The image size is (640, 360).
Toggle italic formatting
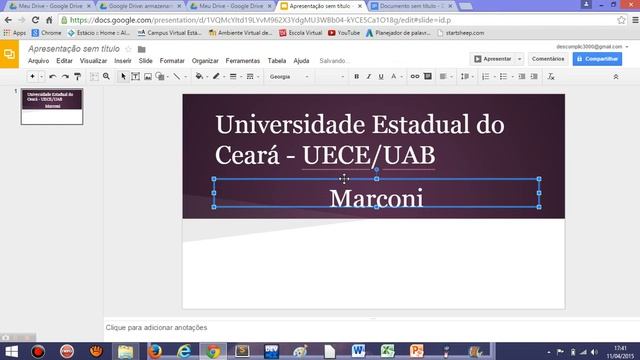(x=369, y=76)
